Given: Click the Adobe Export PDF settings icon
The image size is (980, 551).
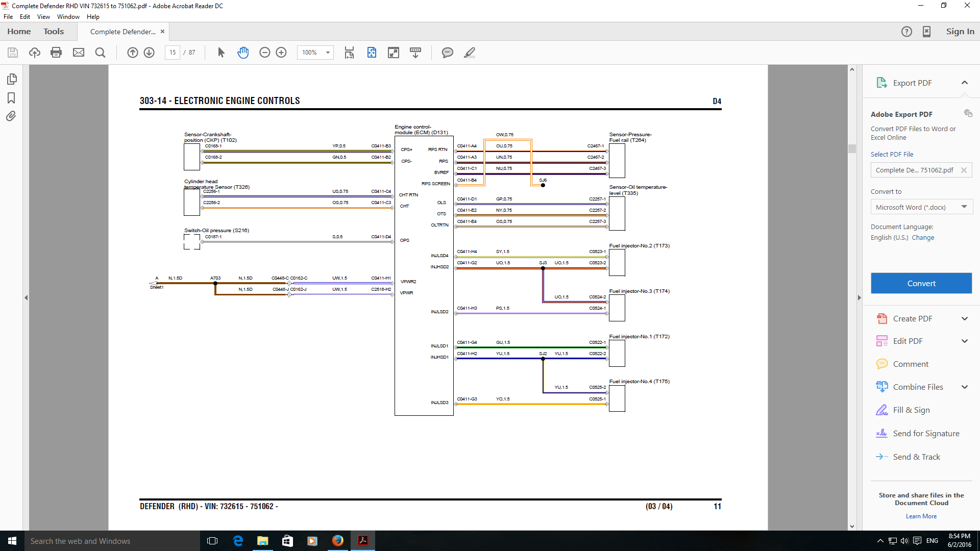Looking at the screenshot, I should click(968, 113).
